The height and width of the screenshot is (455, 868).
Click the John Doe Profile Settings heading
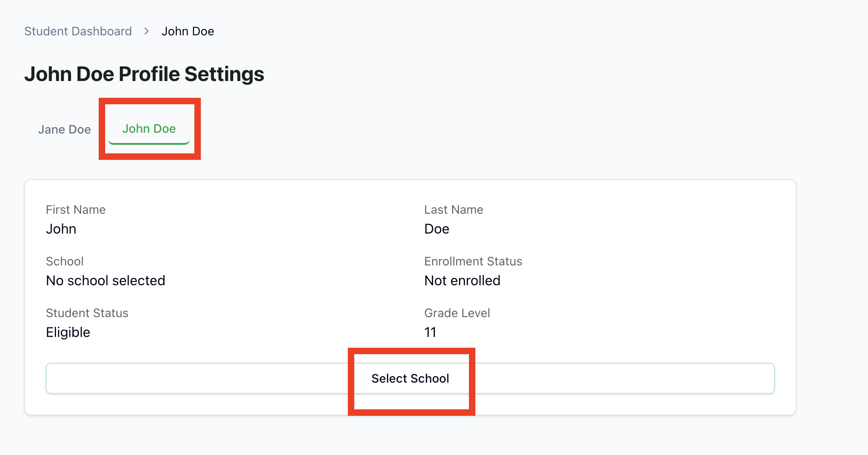(x=144, y=74)
